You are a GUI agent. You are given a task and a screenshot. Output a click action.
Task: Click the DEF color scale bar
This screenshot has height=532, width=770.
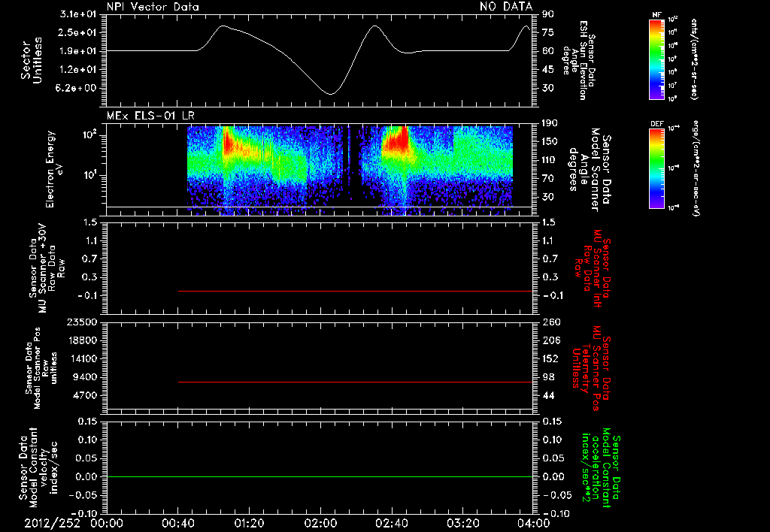(x=656, y=169)
